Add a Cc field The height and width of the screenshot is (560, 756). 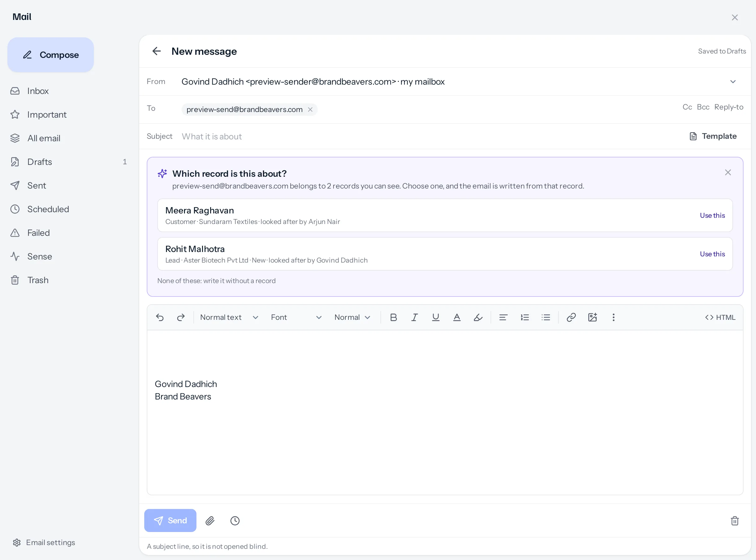(687, 107)
